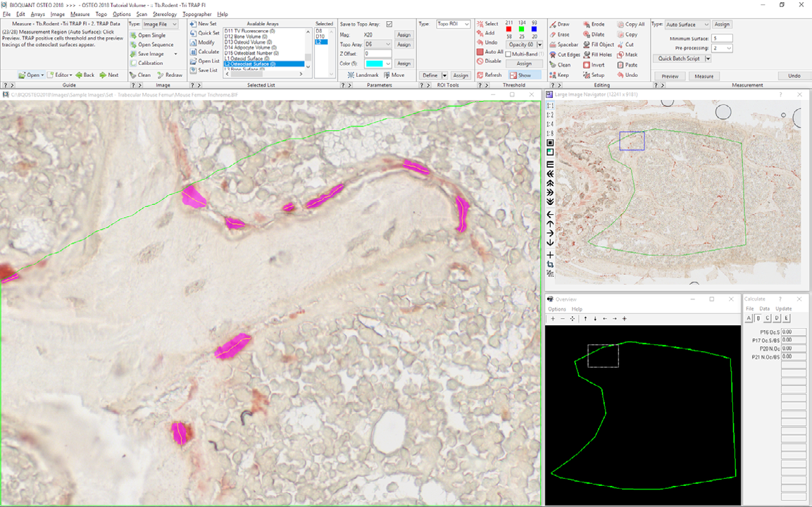The image size is (812, 507).
Task: Open the File menu
Action: pos(7,14)
